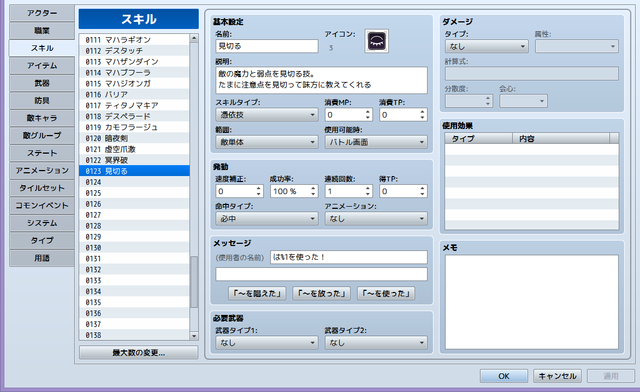
Task: Open the コモンイベント tab
Action: pyautogui.click(x=42, y=206)
